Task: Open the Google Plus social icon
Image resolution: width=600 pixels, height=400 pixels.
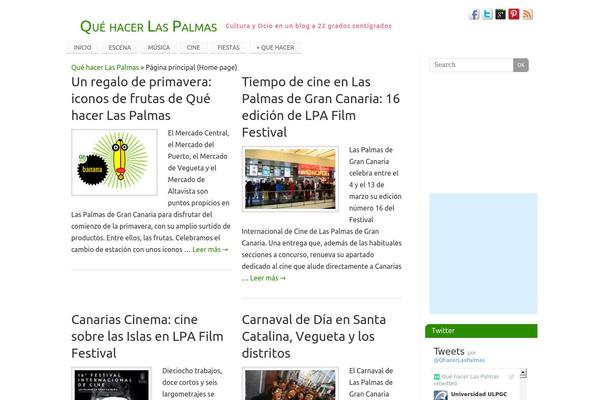Action: [501, 15]
